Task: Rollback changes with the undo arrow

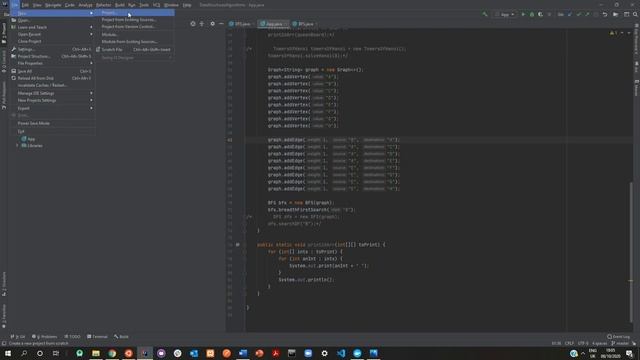Action: coord(605,14)
